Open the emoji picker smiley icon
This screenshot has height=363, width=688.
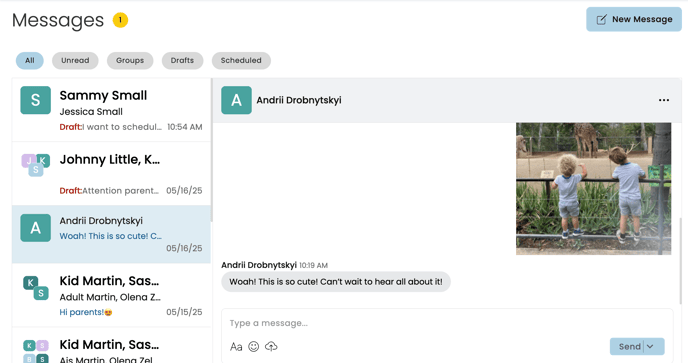[x=254, y=347]
